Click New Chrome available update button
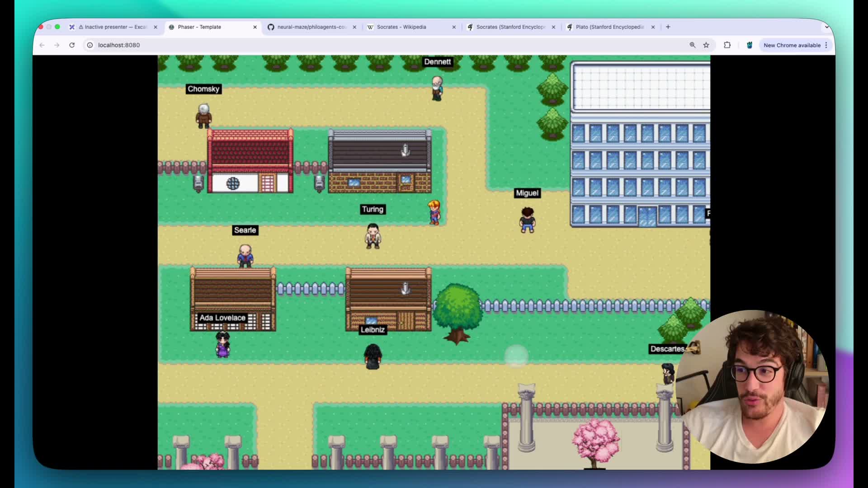Screen dimensions: 868x488 click(792, 45)
